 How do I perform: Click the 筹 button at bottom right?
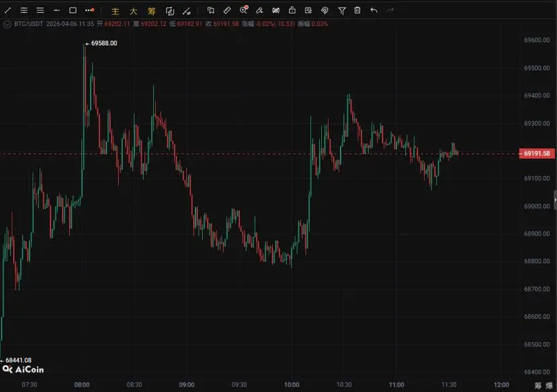click(x=538, y=385)
